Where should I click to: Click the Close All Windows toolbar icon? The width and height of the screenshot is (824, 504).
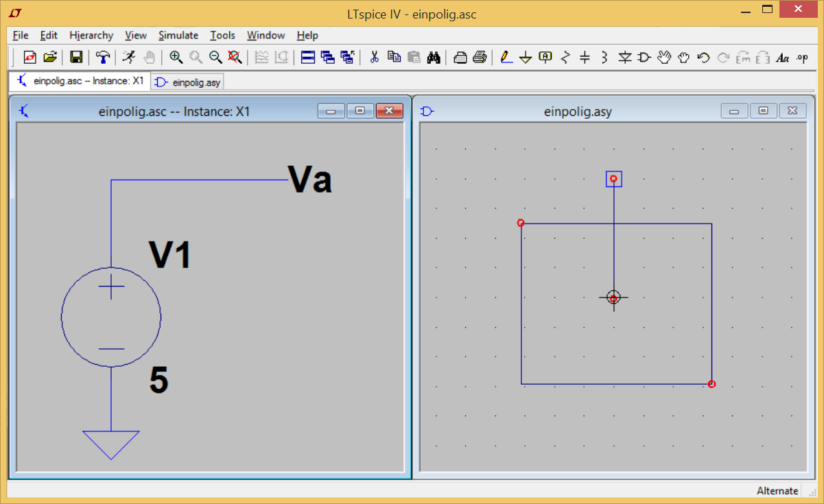[347, 58]
